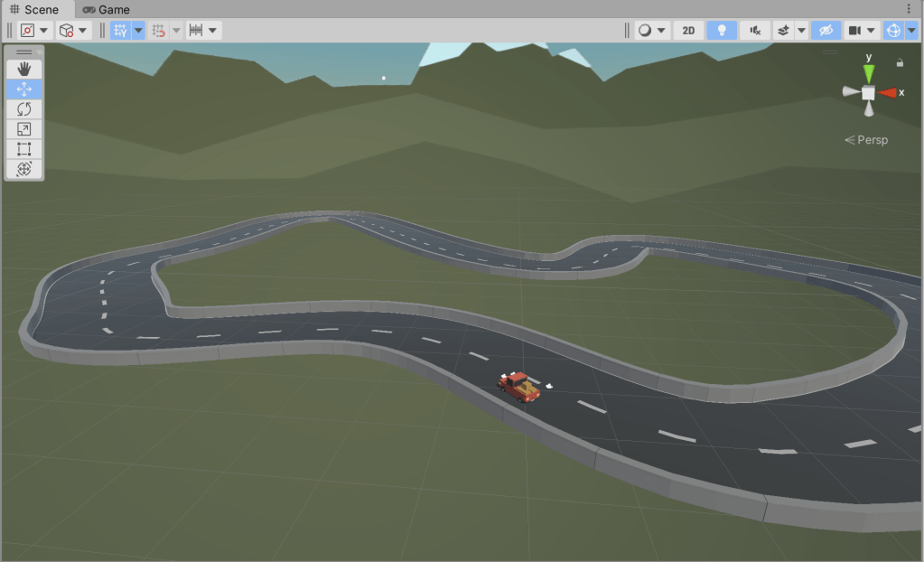924x562 pixels.
Task: Open the effects layers dropdown arrow
Action: (801, 31)
